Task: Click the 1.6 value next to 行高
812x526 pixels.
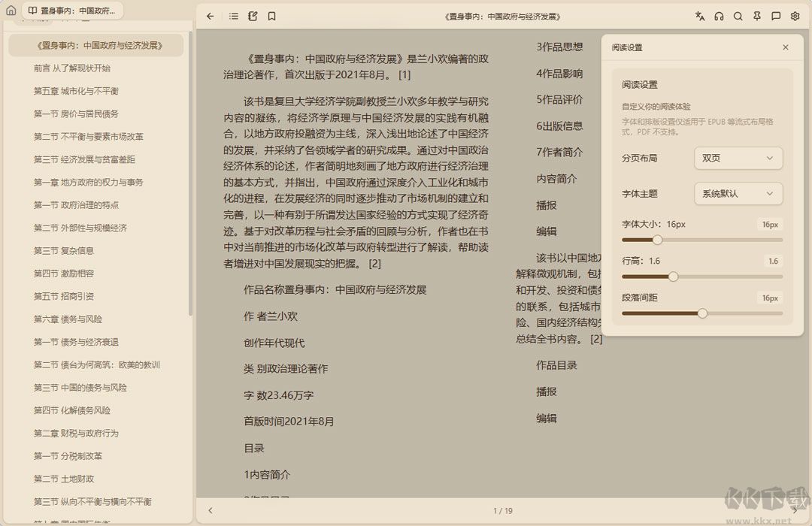Action: coord(773,261)
